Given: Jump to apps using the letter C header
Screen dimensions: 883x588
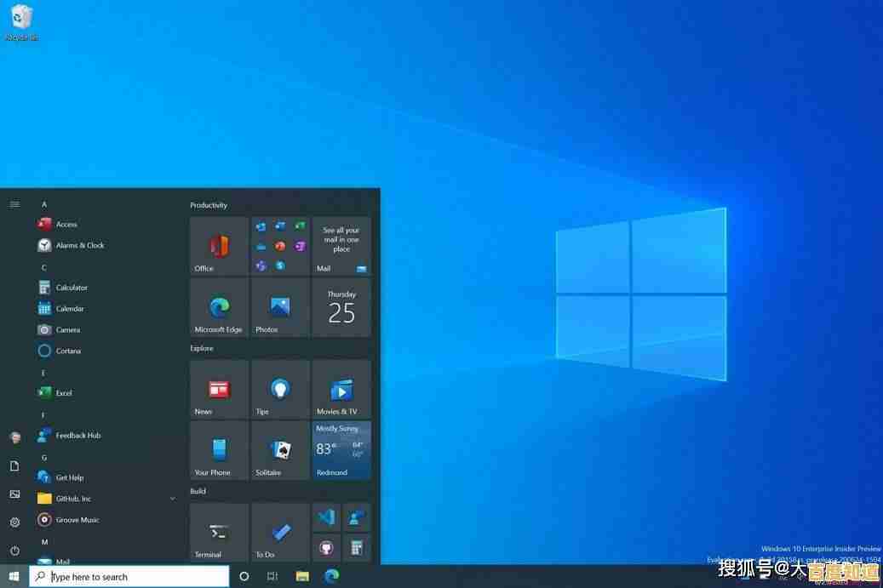Looking at the screenshot, I should pyautogui.click(x=43, y=266).
